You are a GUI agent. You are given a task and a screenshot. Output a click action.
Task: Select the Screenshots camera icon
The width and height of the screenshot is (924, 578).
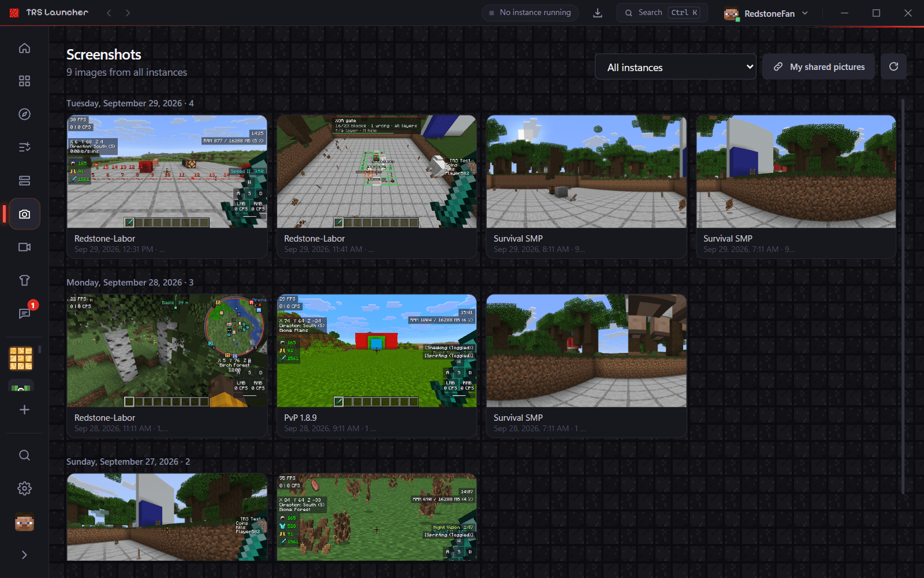coord(24,214)
